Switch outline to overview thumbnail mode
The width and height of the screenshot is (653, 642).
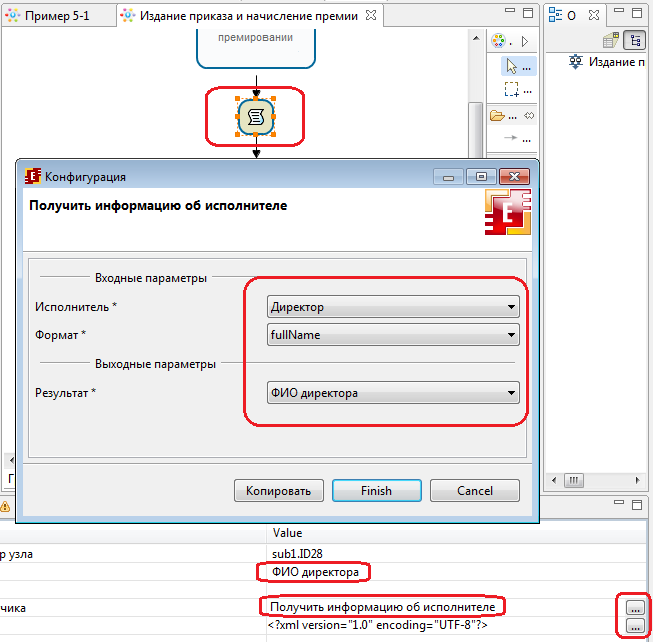click(611, 40)
